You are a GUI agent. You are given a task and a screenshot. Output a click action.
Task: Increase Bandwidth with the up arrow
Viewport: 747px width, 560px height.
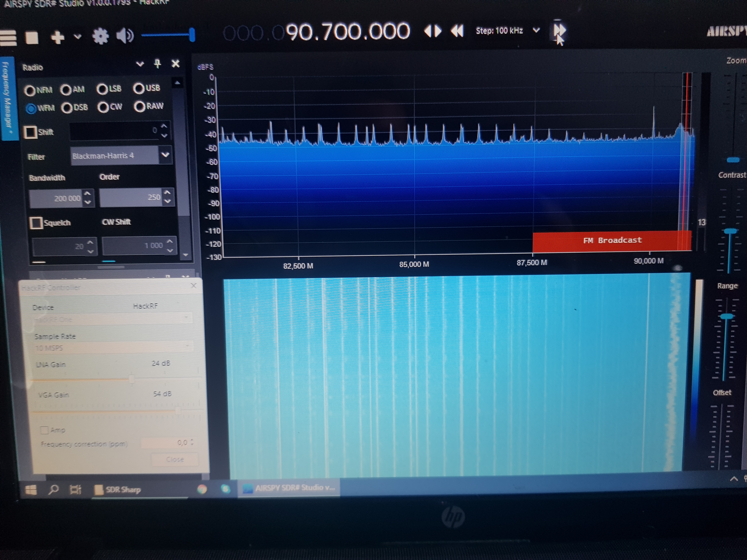[88, 194]
